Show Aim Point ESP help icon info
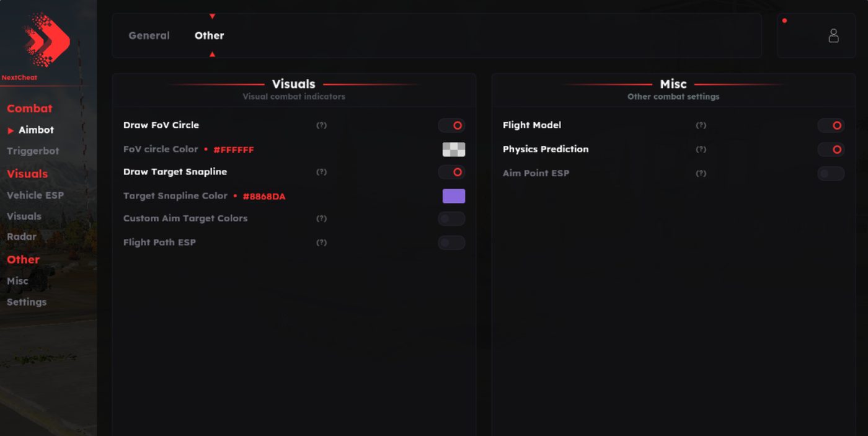Viewport: 868px width, 436px height. point(701,174)
